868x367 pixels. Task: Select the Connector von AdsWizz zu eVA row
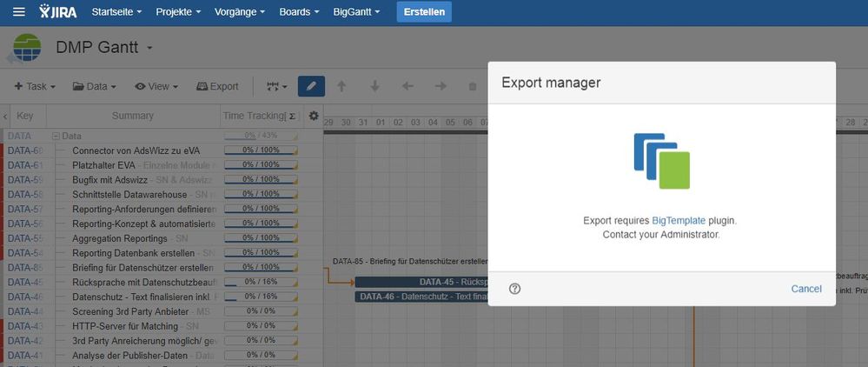(x=136, y=150)
